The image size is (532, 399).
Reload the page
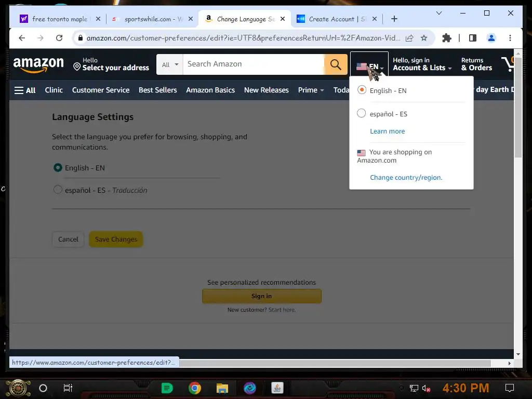point(59,38)
